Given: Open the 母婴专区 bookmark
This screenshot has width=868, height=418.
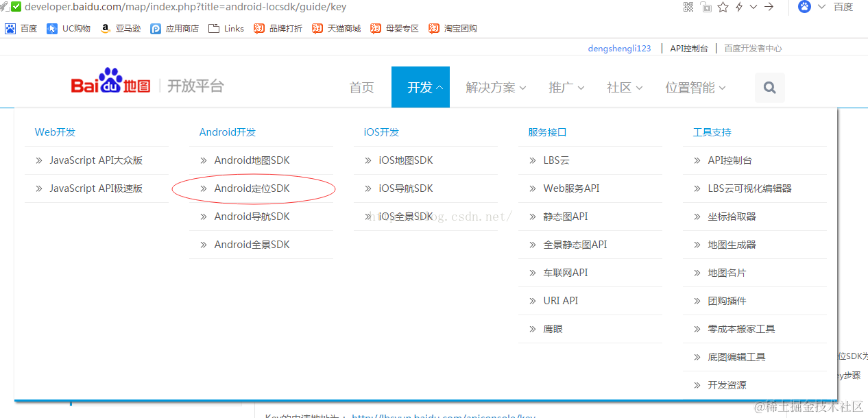Looking at the screenshot, I should [x=394, y=28].
